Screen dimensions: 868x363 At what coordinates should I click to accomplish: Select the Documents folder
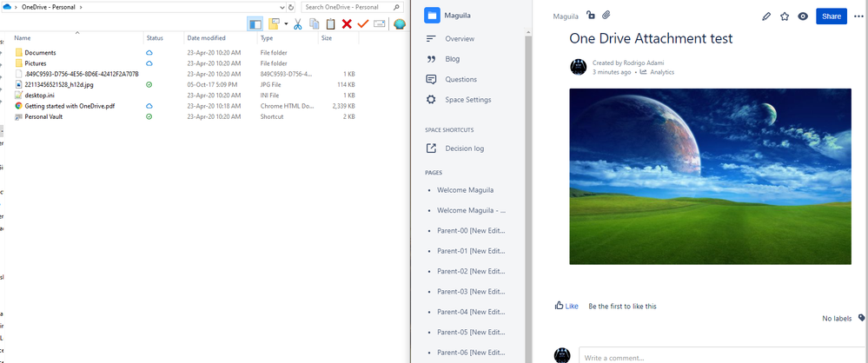tap(41, 53)
